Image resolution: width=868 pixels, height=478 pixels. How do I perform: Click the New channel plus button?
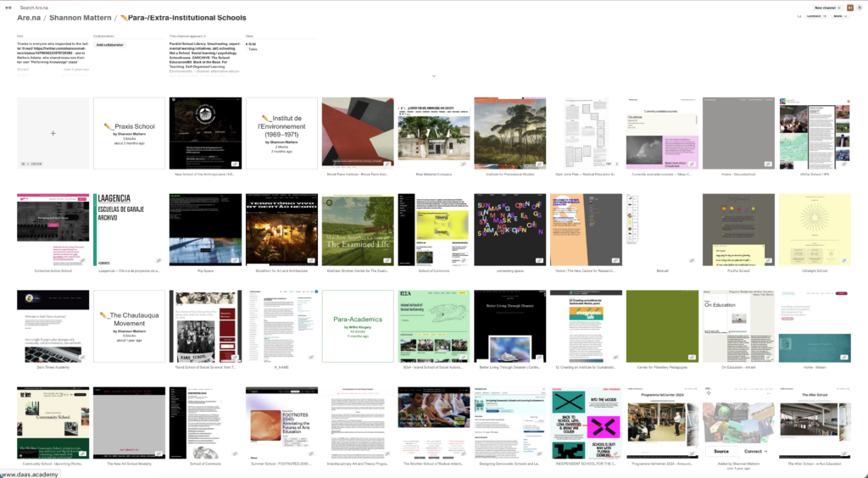(827, 8)
